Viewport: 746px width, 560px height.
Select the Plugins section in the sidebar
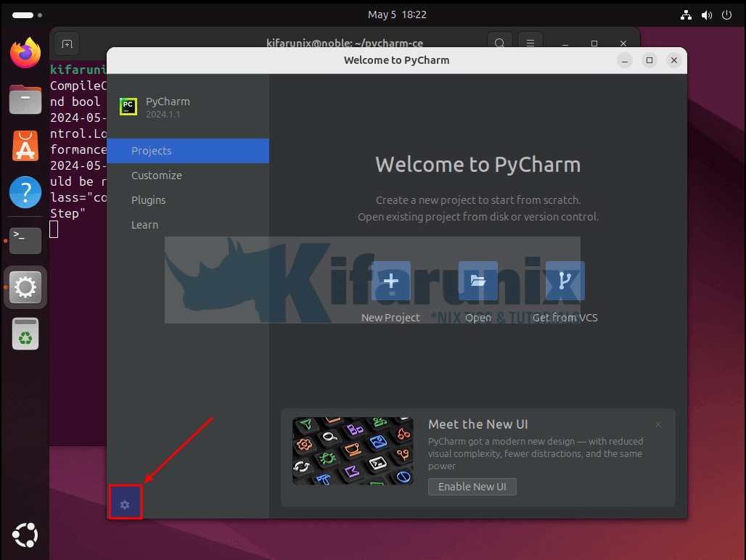[x=148, y=199]
